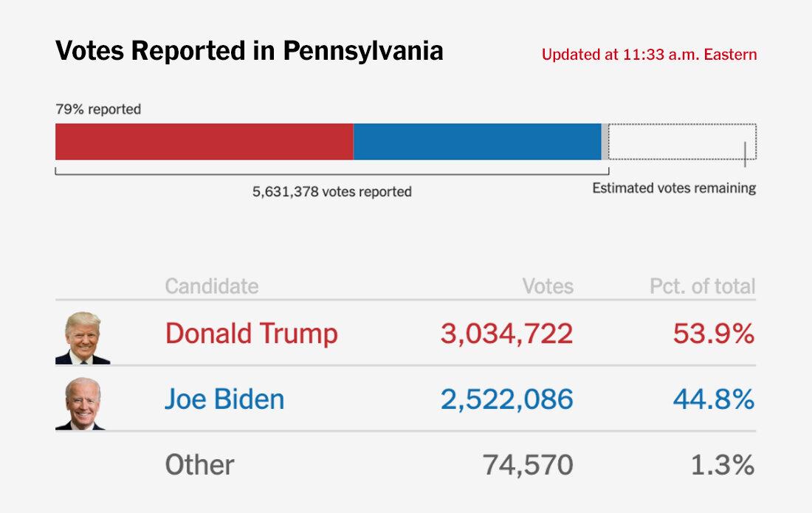Click the Updated at 11:33 a.m. timestamp
Screen dimensions: 812x513
(649, 55)
